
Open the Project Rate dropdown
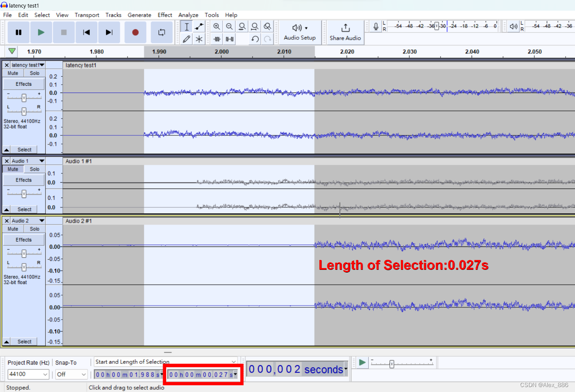tap(28, 374)
